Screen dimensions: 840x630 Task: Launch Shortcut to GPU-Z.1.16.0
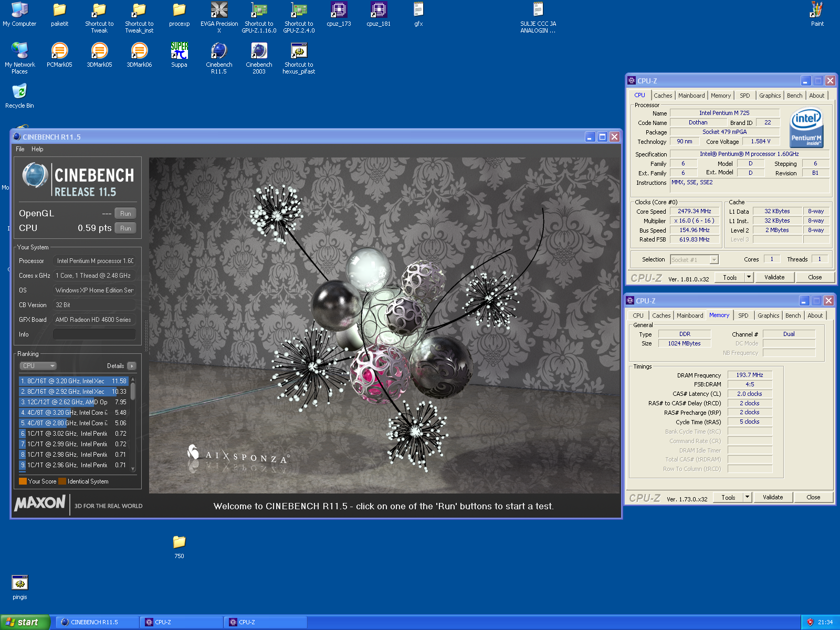(259, 17)
